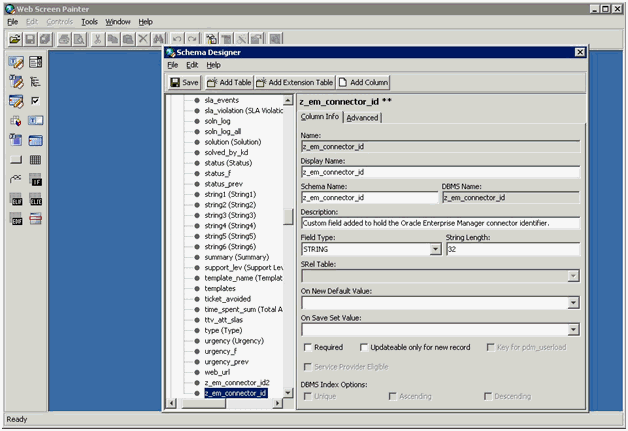628x431 pixels.
Task: Select the listbox control in the palette
Action: coord(35,62)
